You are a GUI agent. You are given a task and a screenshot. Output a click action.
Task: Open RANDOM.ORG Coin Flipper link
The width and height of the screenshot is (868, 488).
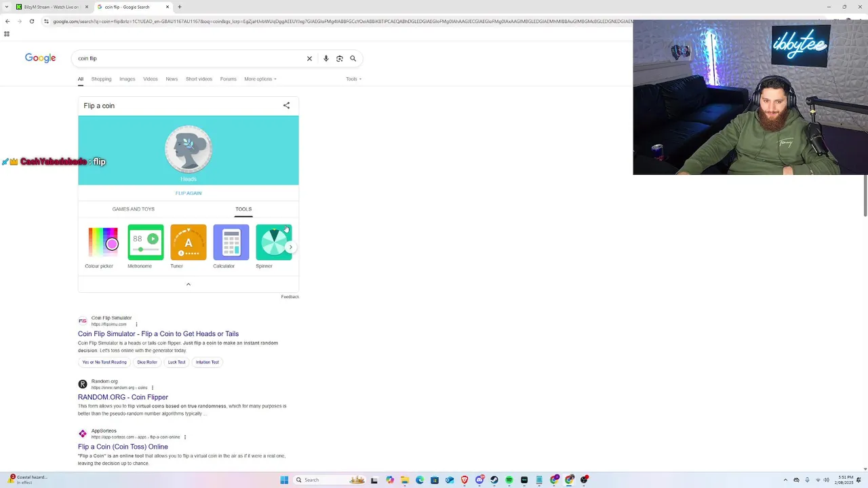pos(123,397)
